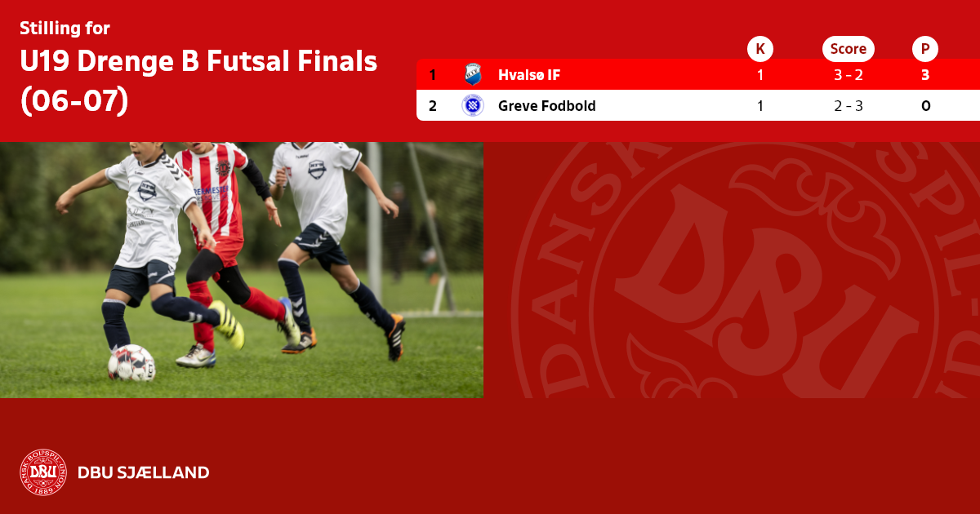Click the U19 Drenge B Futsal Finals title
The width and height of the screenshot is (980, 514).
(x=198, y=61)
